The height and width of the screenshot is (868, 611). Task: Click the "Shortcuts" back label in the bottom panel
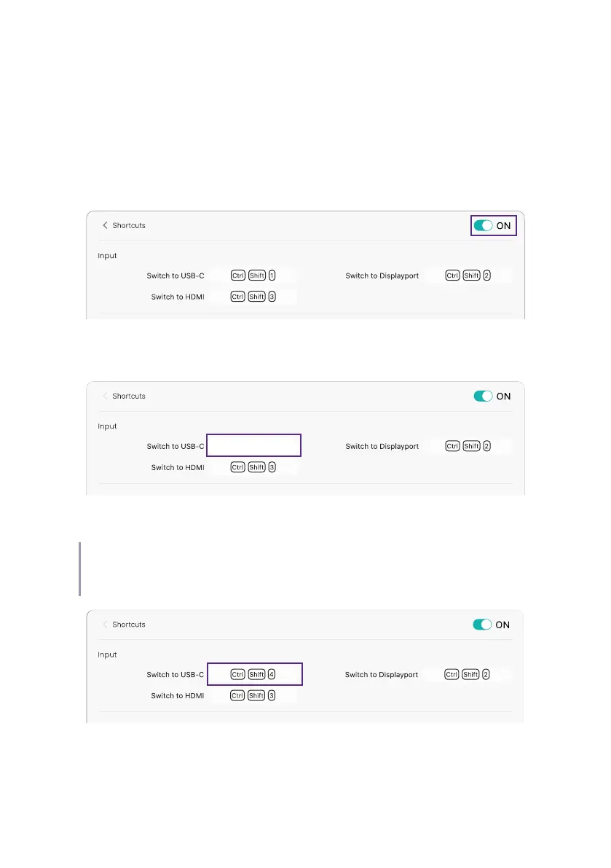pos(129,625)
